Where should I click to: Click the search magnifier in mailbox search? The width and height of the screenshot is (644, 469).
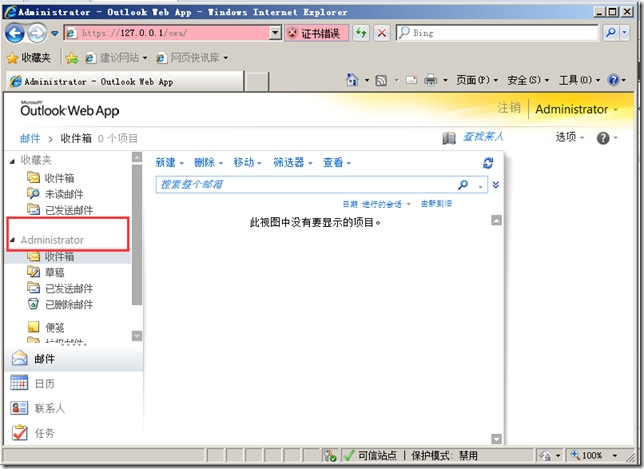click(x=463, y=185)
